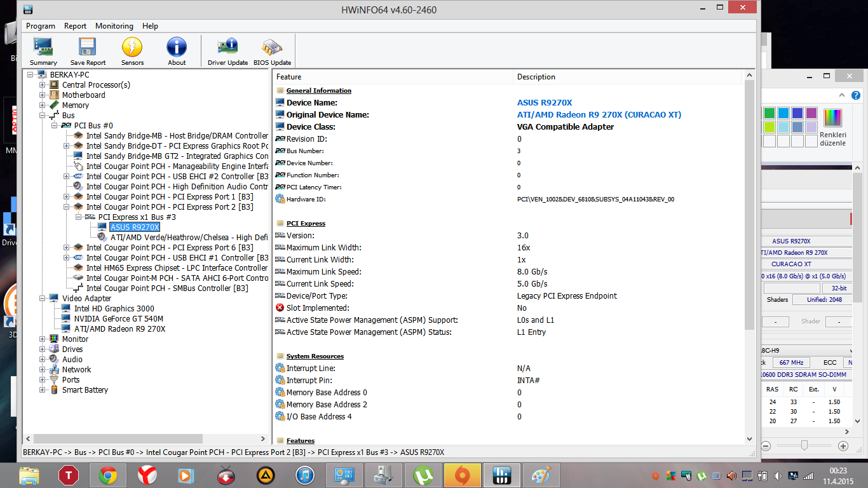
Task: Collapse the BERKAY-PC root node
Action: click(x=31, y=75)
